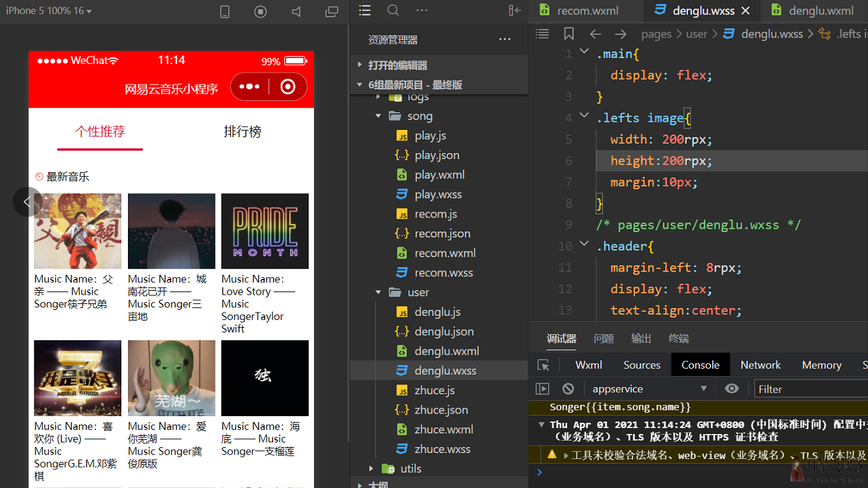Click breadcrumb segment 'pages'
Screen dimensions: 868x488
coord(656,34)
